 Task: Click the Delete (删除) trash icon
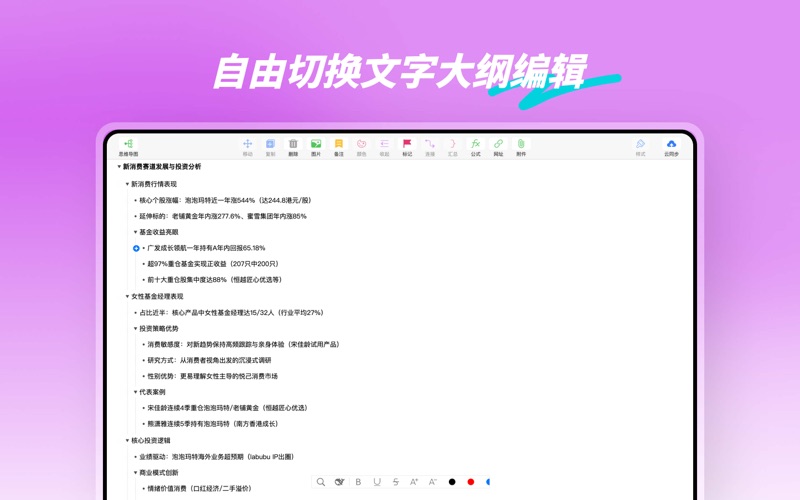[293, 147]
